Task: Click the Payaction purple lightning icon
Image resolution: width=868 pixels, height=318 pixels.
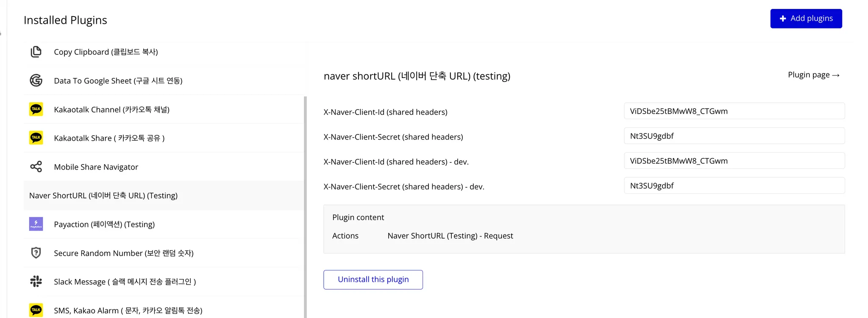Action: point(36,224)
